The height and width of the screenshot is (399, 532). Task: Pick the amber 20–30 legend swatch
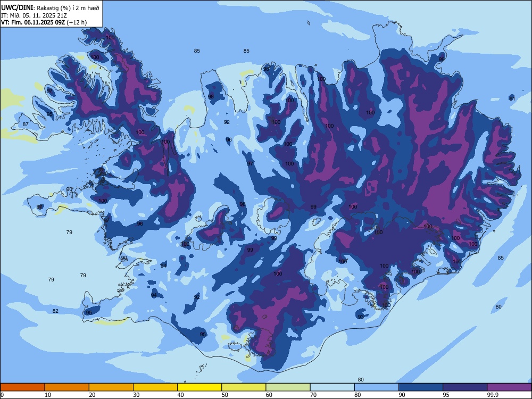point(111,387)
